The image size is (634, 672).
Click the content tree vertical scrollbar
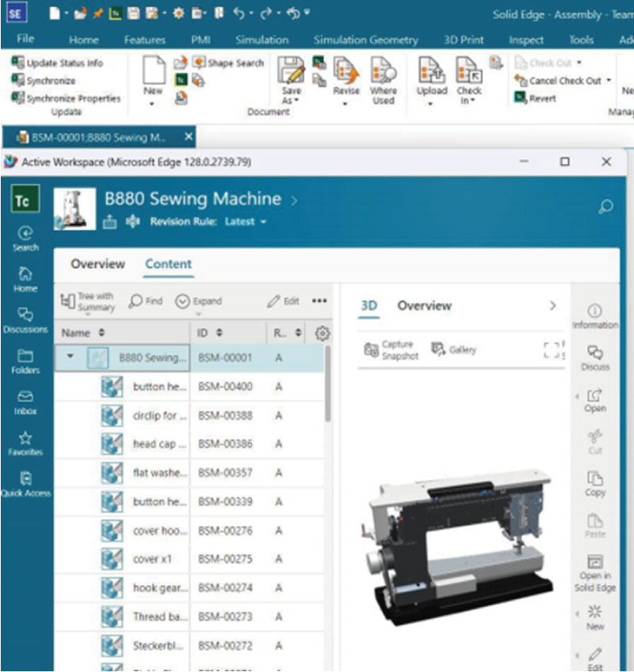328,384
